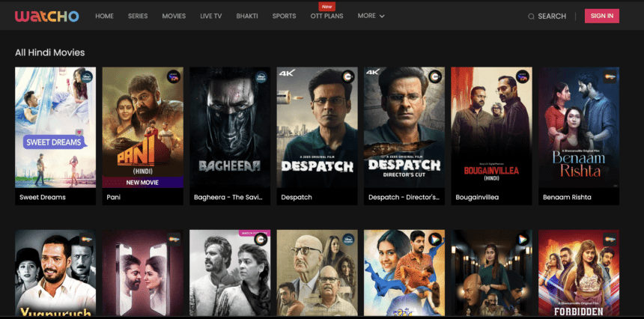Click 4K label on Despatch Director's Cut poster
644x319 pixels.
(x=371, y=73)
